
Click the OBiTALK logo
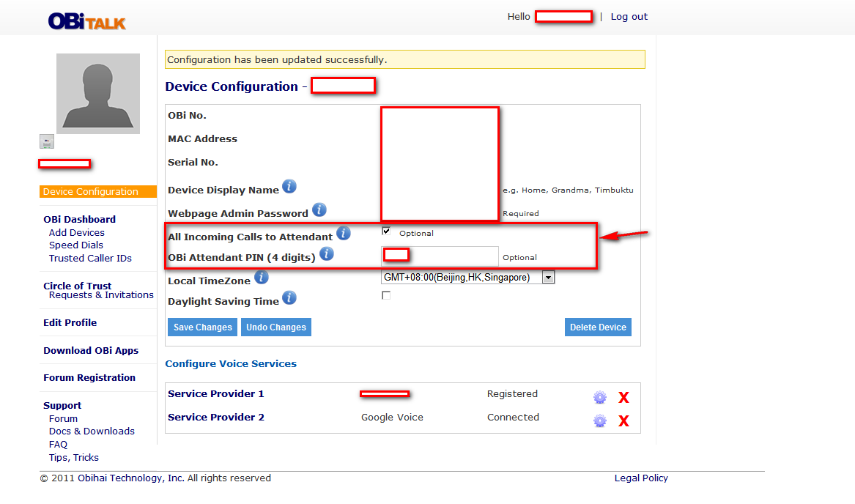point(86,21)
